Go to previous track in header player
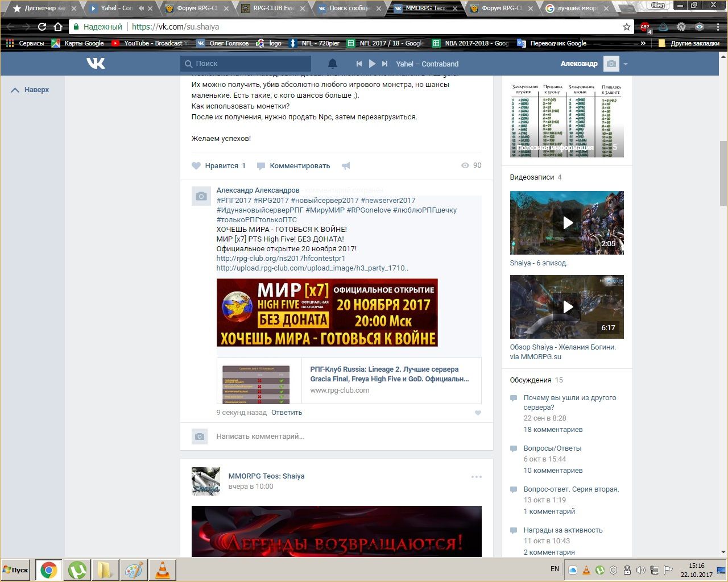 pyautogui.click(x=359, y=64)
